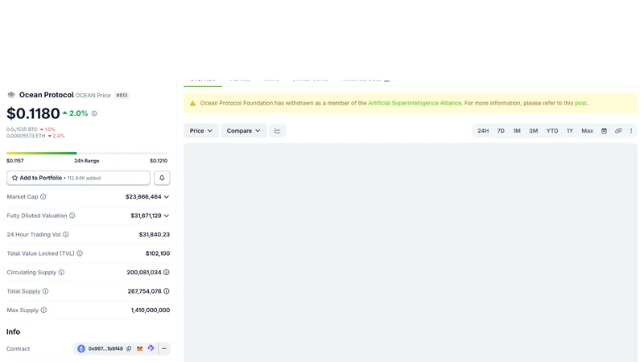This screenshot has height=362, width=644.
Task: Select the 1M chart range
Action: pyautogui.click(x=517, y=130)
